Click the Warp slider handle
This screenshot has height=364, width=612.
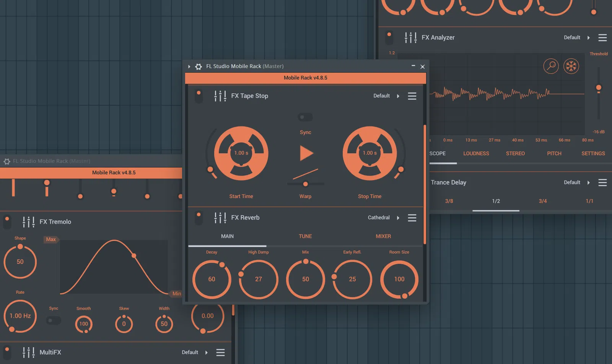[305, 184]
